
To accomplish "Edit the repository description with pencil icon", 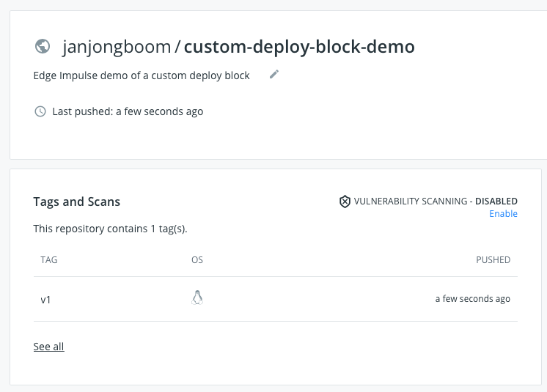I will tap(274, 74).
